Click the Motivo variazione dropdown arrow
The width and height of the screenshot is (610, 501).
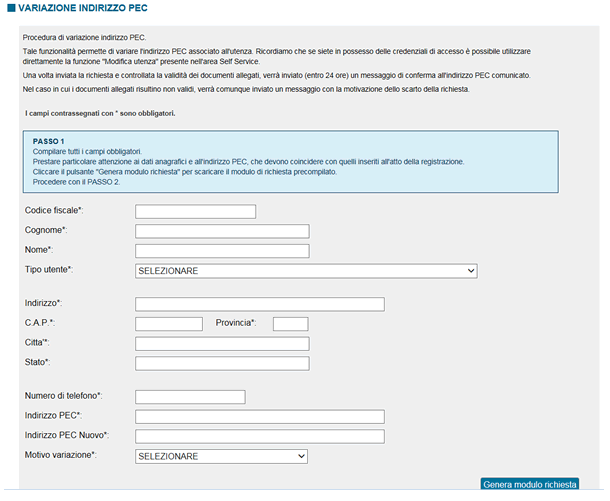[x=301, y=456]
